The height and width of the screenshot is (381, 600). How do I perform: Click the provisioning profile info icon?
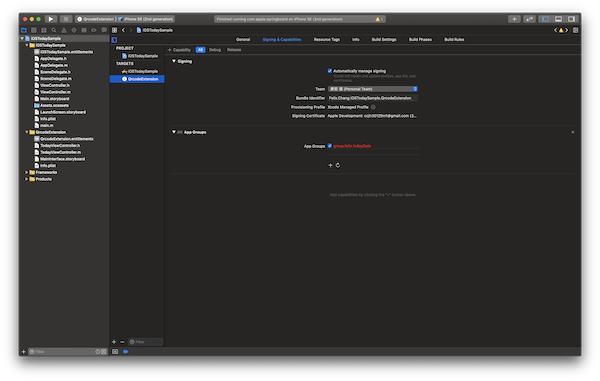pos(373,107)
